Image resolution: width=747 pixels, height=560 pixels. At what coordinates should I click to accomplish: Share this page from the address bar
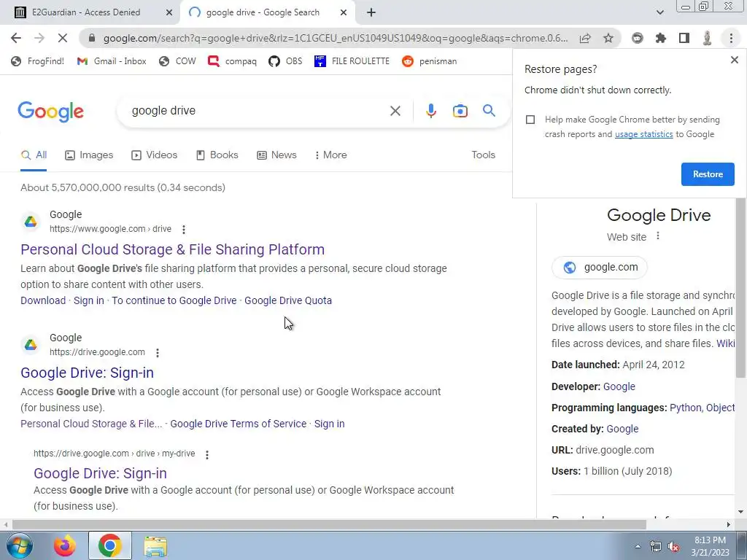tap(585, 38)
